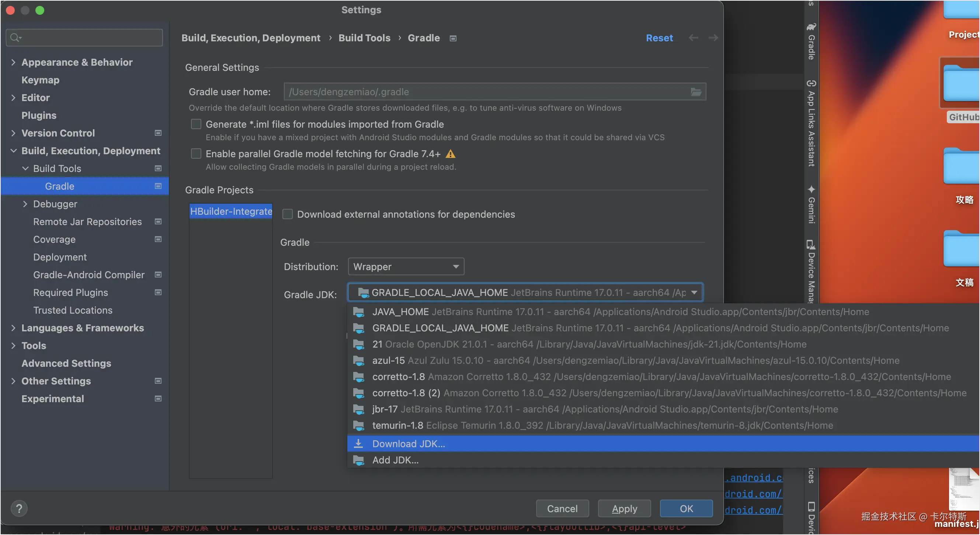Open help with the question mark button
This screenshot has width=980, height=535.
click(19, 508)
